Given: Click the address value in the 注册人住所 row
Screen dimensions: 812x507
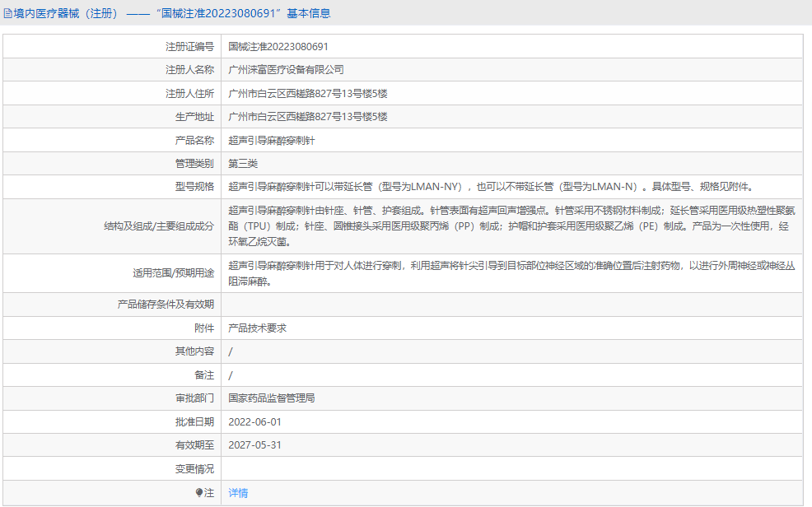Looking at the screenshot, I should pos(308,94).
